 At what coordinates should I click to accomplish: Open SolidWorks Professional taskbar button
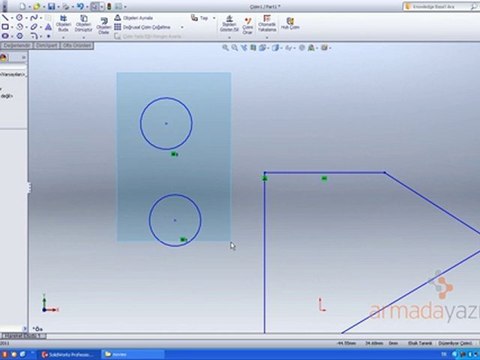point(70,354)
